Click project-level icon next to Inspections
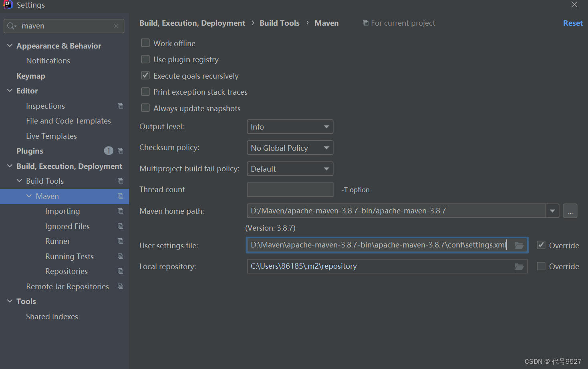588x369 pixels. (120, 106)
